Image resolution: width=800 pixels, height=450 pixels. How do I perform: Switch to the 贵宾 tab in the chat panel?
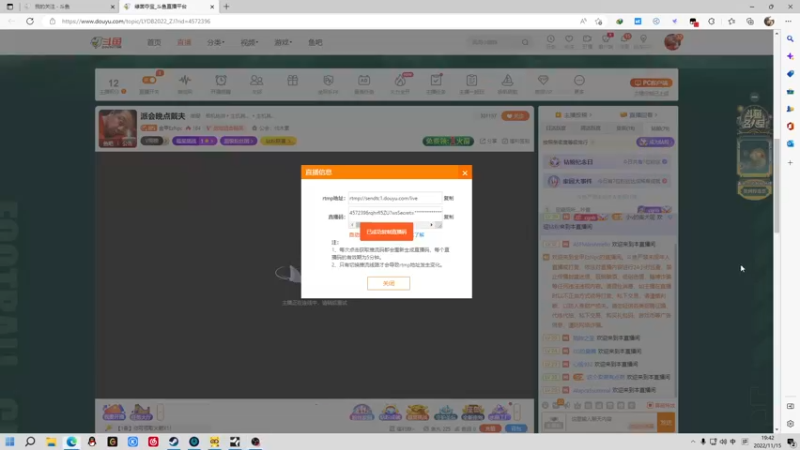(626, 128)
